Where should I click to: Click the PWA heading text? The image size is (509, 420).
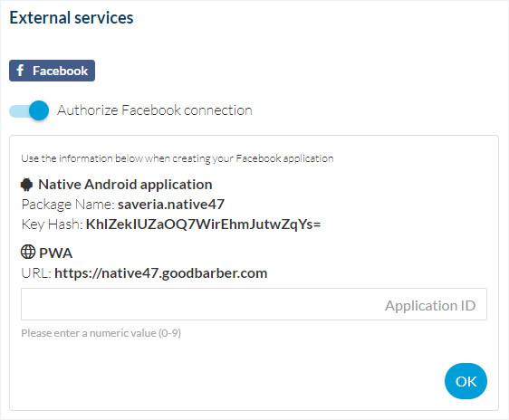point(56,253)
